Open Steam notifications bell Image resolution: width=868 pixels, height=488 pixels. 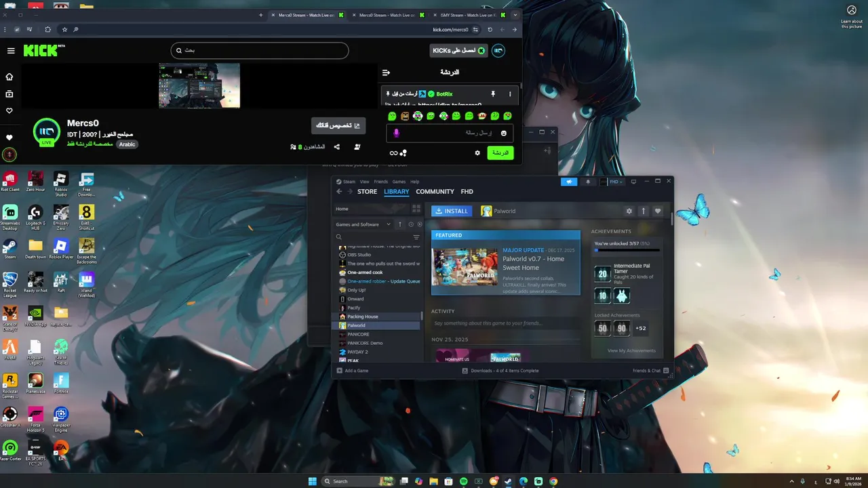pos(588,182)
